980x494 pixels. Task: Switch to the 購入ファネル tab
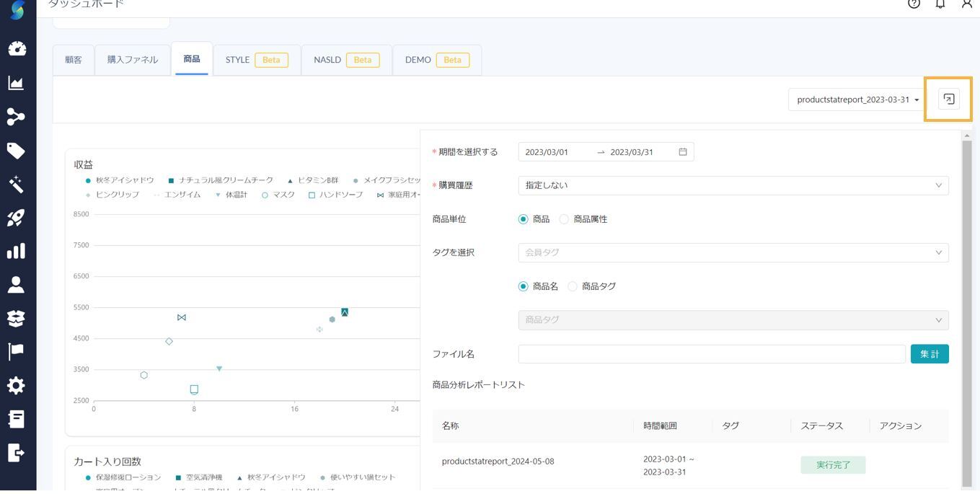point(133,60)
